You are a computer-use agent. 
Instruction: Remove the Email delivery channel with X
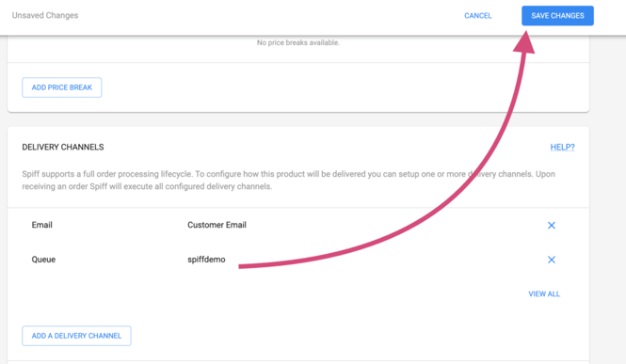tap(552, 225)
